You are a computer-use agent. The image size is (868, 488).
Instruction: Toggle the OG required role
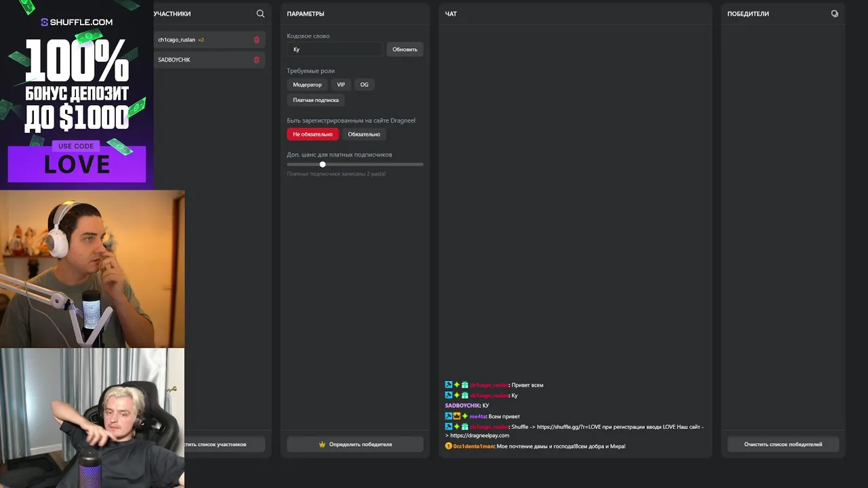click(364, 85)
